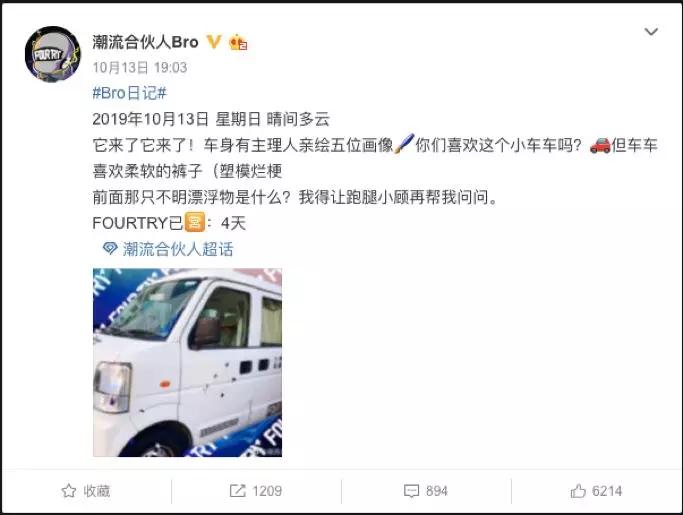Image resolution: width=683 pixels, height=515 pixels.
Task: Open the 894 comments
Action: [x=436, y=491]
